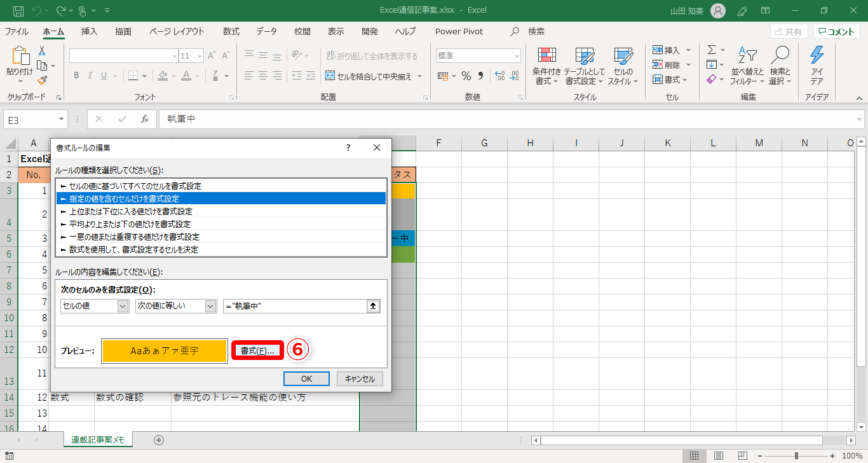
Task: Expand the formula bar
Action: [x=860, y=119]
